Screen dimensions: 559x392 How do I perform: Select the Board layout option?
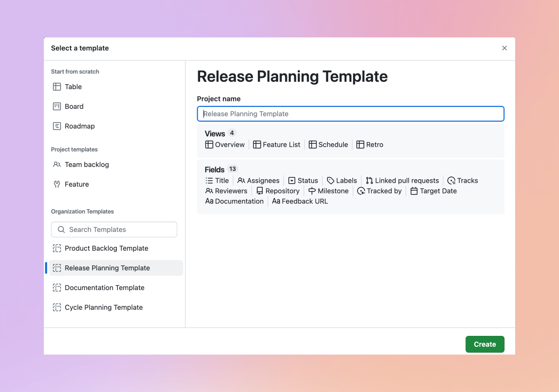click(73, 106)
